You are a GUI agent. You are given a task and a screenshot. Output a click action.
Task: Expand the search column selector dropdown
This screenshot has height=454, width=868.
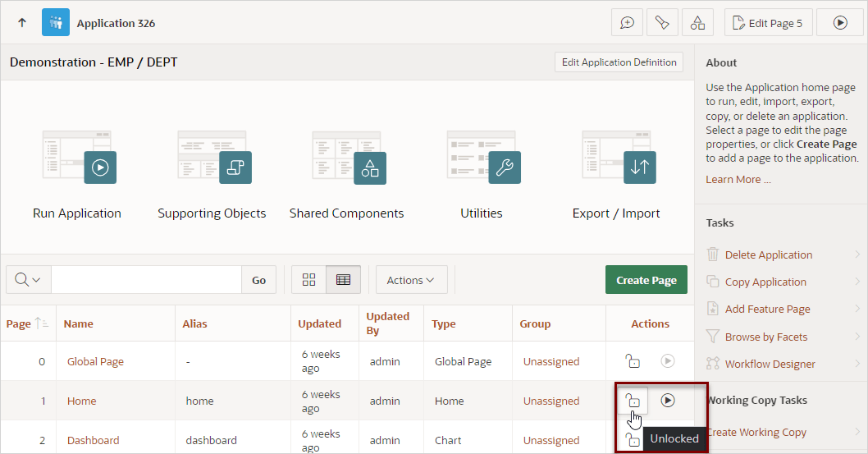tap(28, 280)
